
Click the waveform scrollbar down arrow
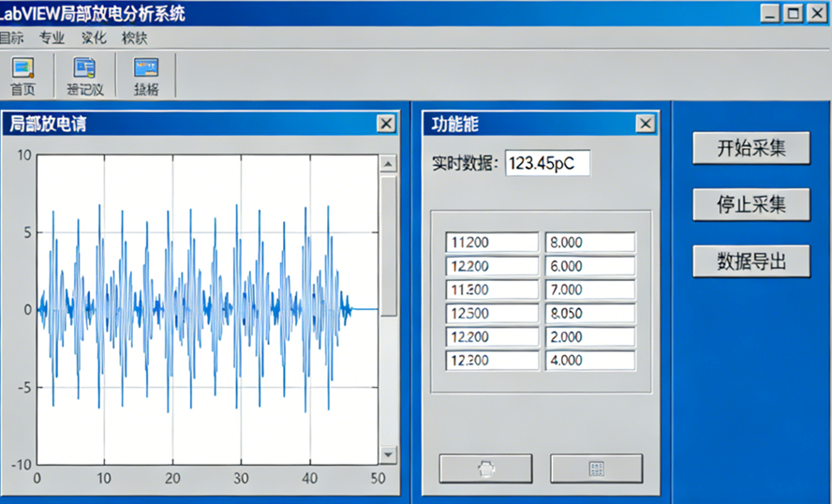point(388,454)
